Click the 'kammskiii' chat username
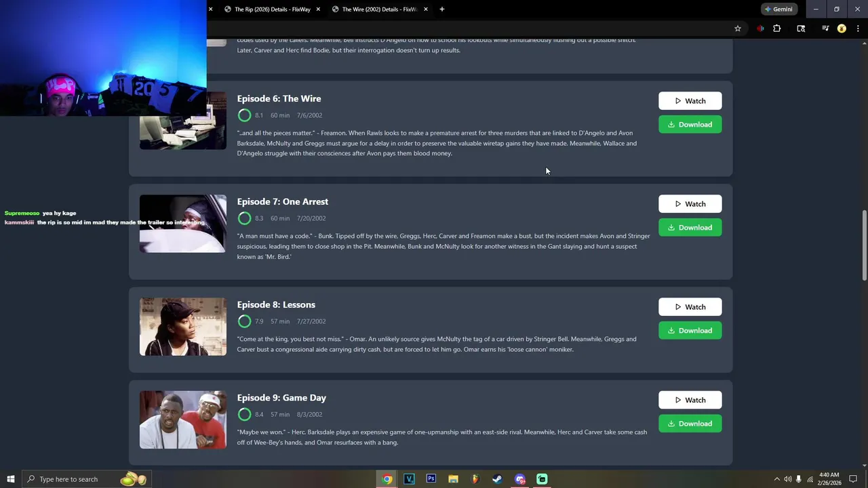Screen dimensions: 868x488 (x=19, y=222)
